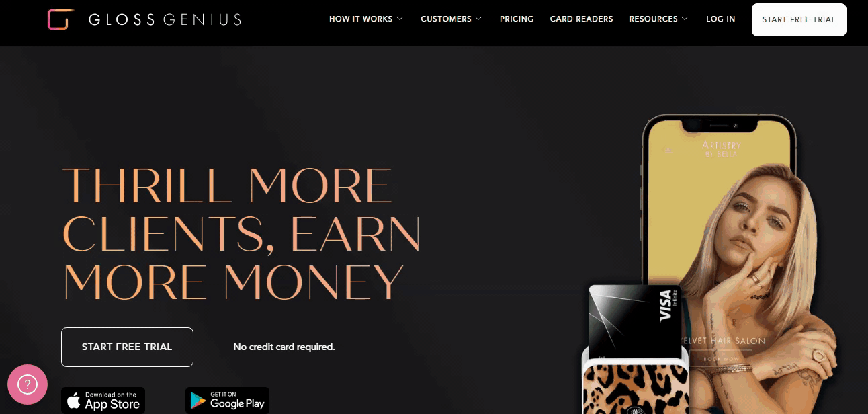Click Download on the App Store badge

pyautogui.click(x=103, y=401)
